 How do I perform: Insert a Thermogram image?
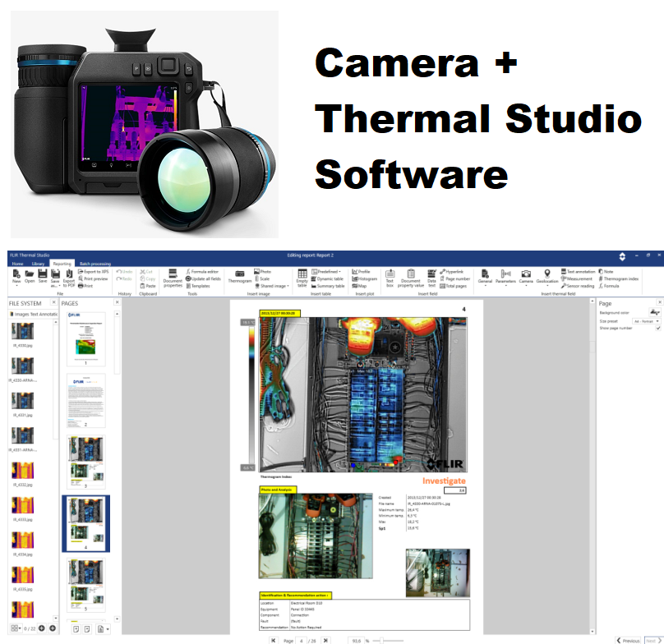pos(240,277)
